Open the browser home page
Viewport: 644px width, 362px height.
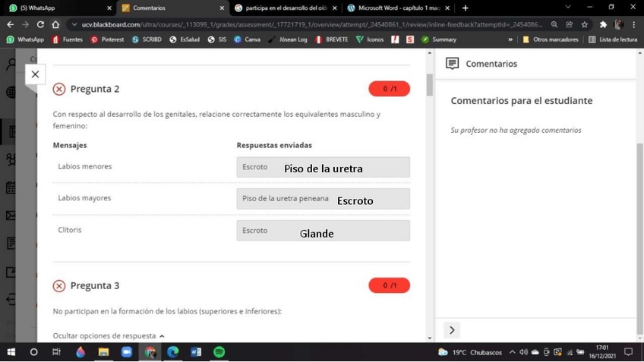point(55,24)
